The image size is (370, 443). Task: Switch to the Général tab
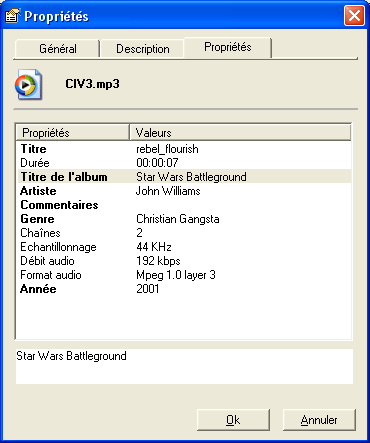coord(57,49)
